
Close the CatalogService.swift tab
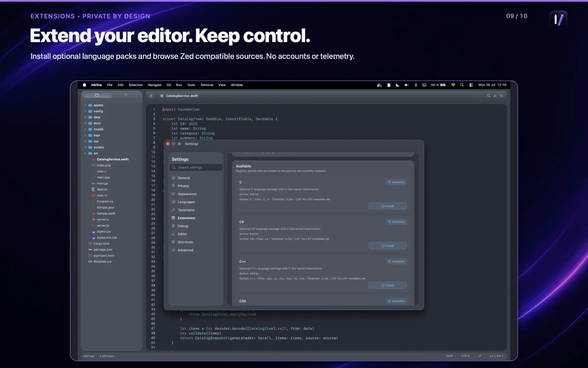click(x=162, y=96)
